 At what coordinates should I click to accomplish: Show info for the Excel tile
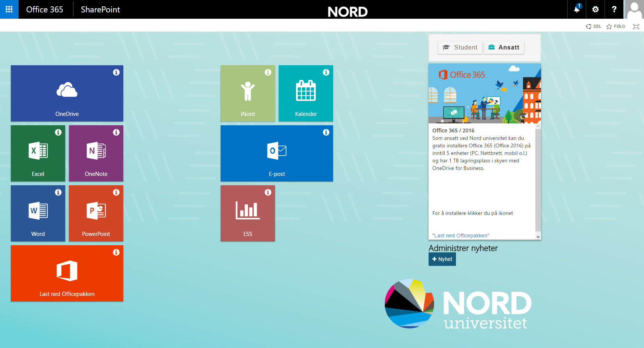58,132
